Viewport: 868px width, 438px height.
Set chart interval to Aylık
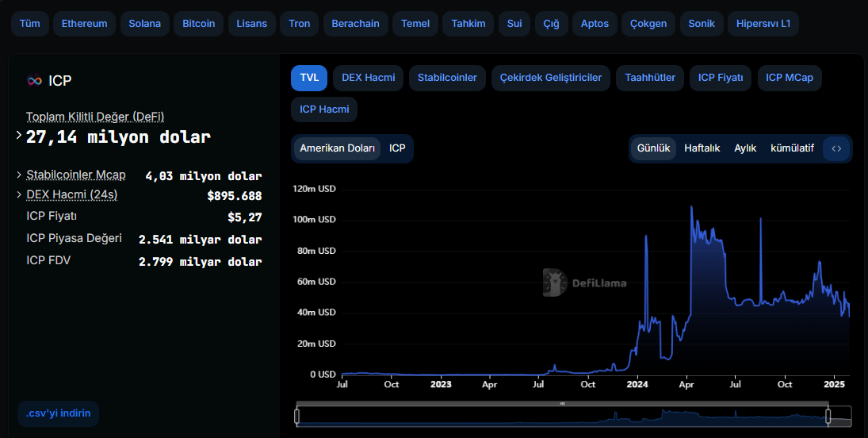pyautogui.click(x=745, y=148)
